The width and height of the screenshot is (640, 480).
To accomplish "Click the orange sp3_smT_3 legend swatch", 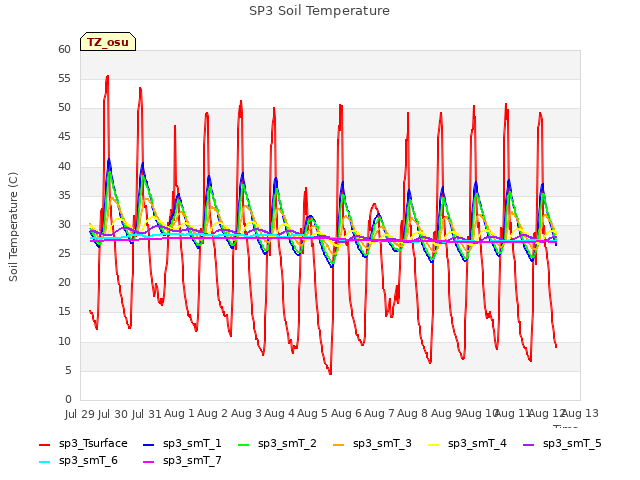I will (338, 444).
